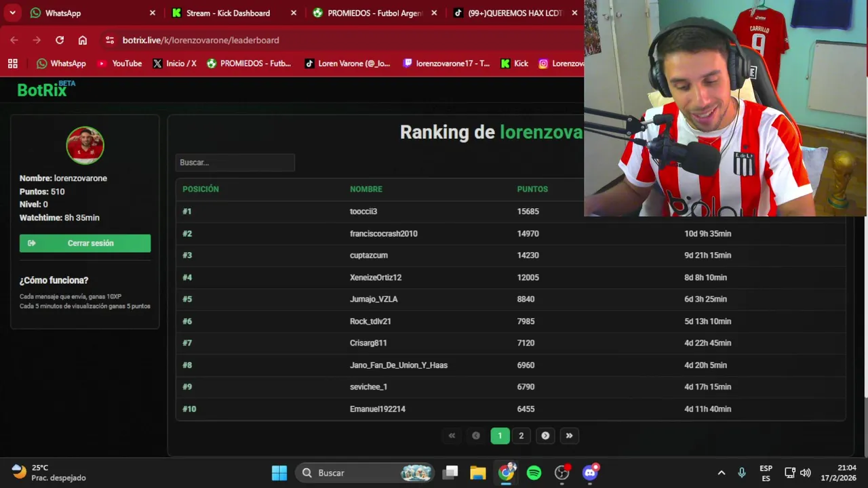Click the lorenzovarone profile avatar
The image size is (868, 488).
85,145
